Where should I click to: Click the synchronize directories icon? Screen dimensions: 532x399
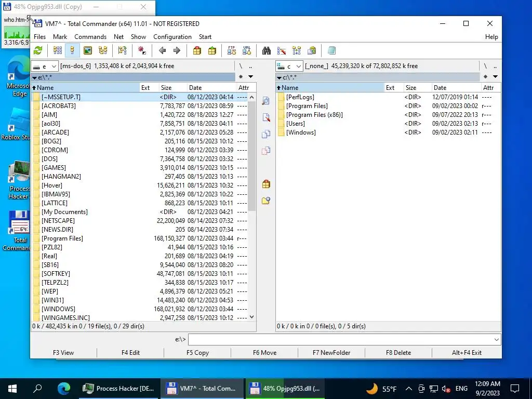tap(297, 50)
